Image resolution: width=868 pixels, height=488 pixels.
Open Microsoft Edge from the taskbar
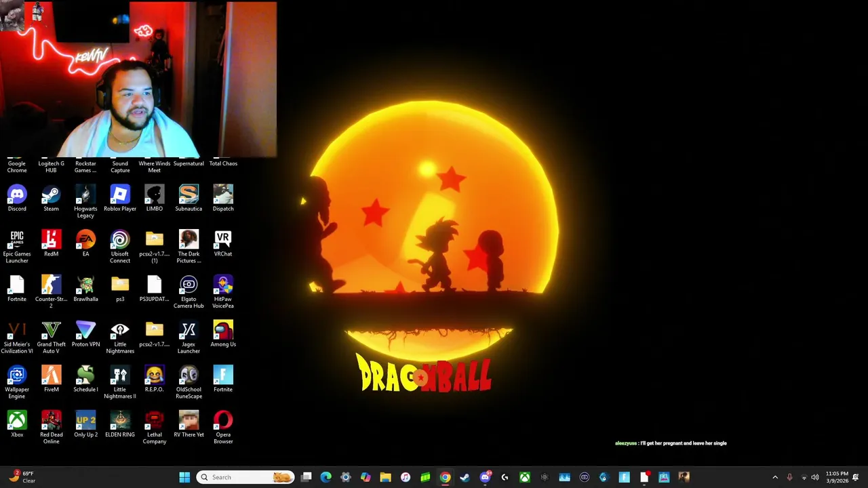(x=326, y=477)
